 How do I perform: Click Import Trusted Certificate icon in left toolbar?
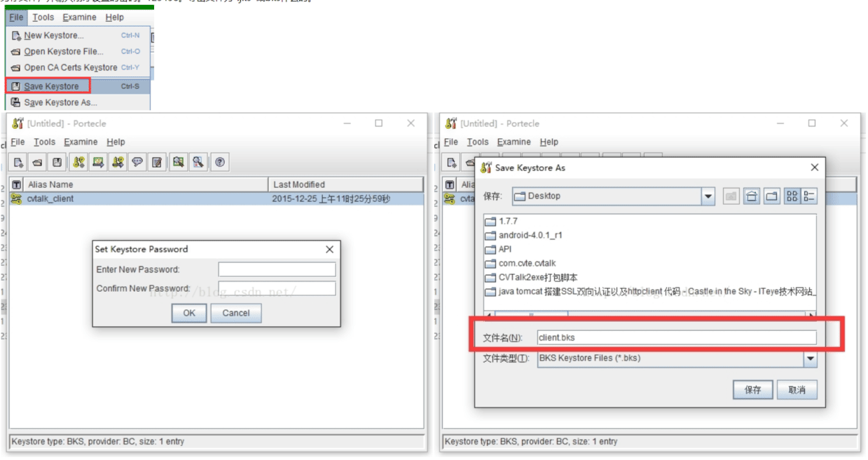point(98,162)
